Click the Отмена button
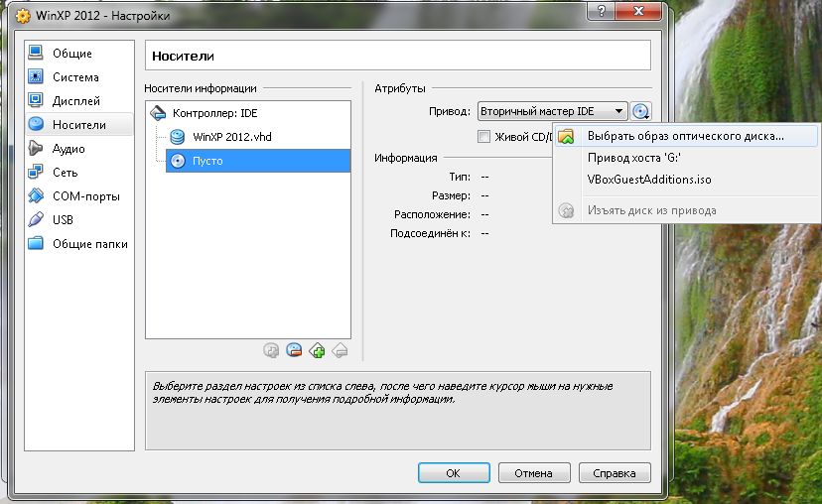The height and width of the screenshot is (504, 822). (534, 472)
